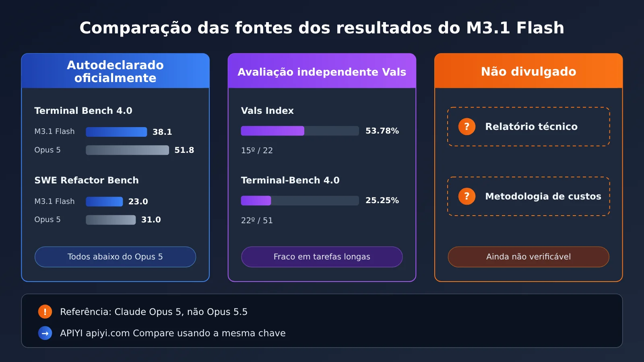Click the Fraco em tarefas longas button
The image size is (644, 362).
click(x=322, y=257)
